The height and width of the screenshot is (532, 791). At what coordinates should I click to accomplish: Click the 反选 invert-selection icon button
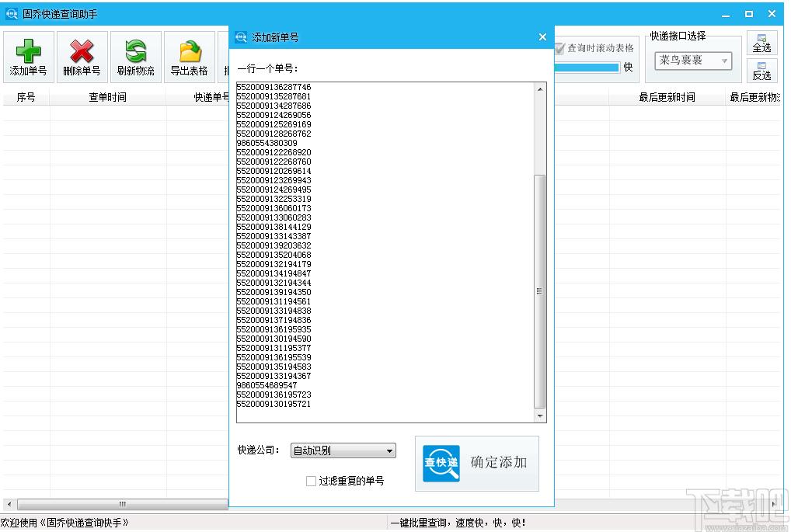click(x=761, y=71)
